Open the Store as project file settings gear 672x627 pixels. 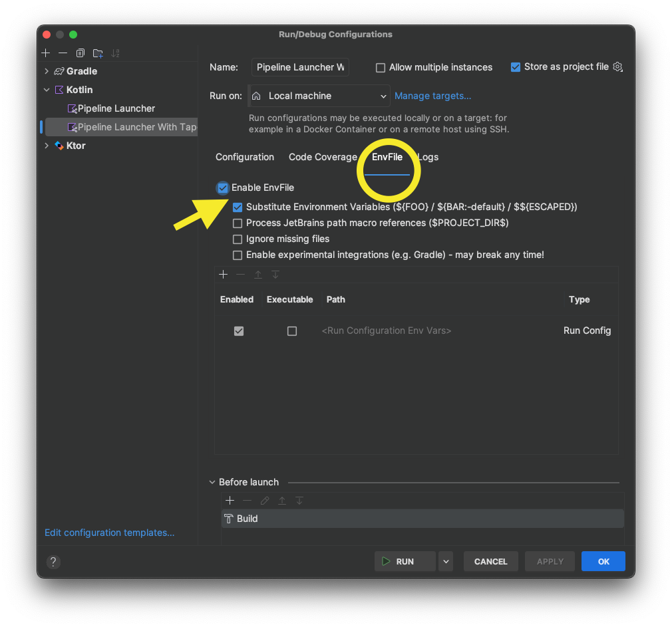click(617, 66)
